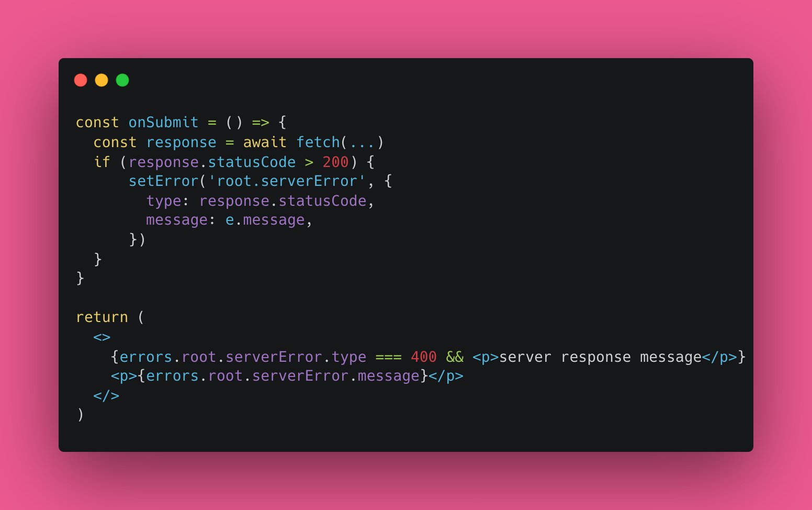The image size is (812, 510).
Task: Click the type property key
Action: pos(163,201)
